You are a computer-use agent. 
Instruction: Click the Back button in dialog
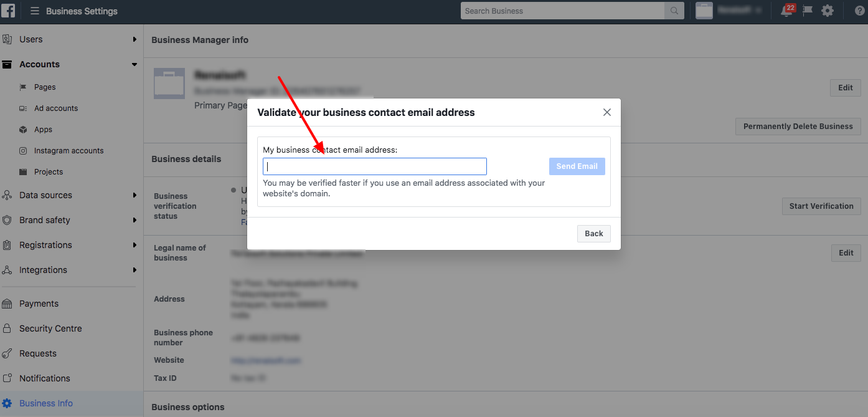[594, 234]
